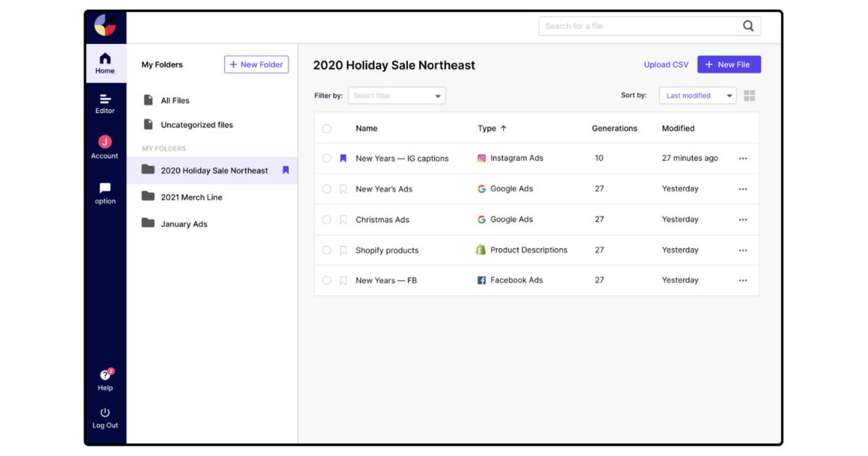Click the Log Out power icon

point(105,411)
